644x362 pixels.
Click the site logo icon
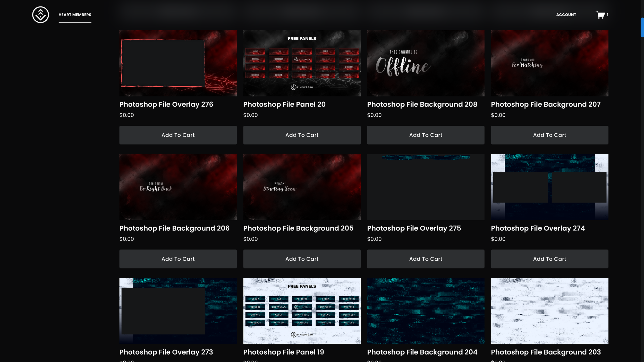coord(40,15)
